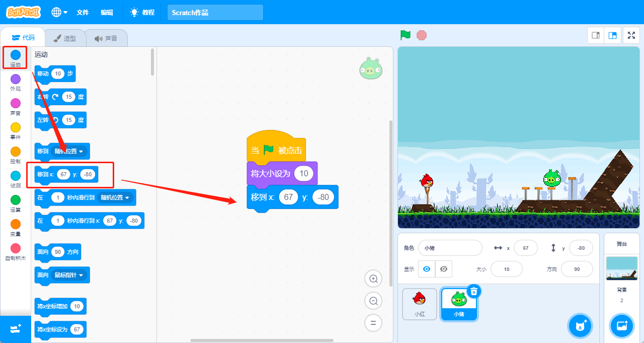Click the 面向 90 方向 block
Screen dimensions: 644x343
click(57, 252)
